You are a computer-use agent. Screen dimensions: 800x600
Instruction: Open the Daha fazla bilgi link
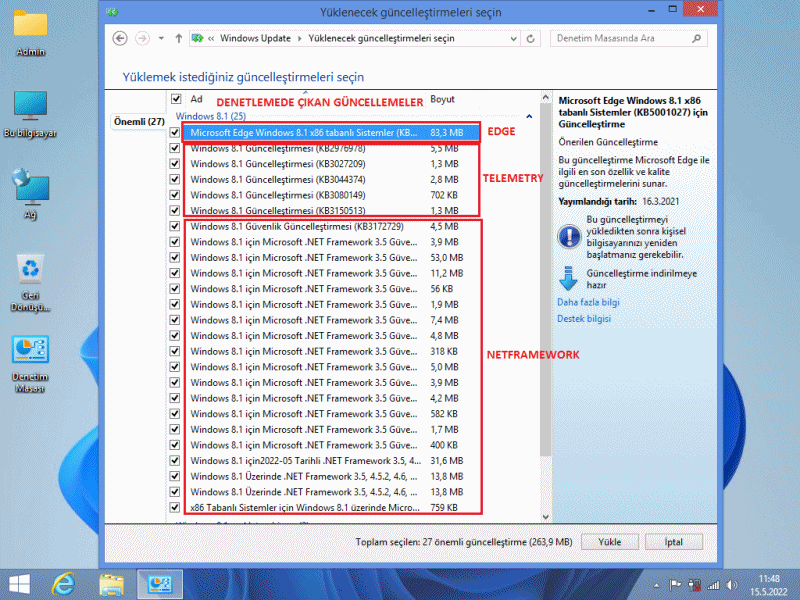588,302
